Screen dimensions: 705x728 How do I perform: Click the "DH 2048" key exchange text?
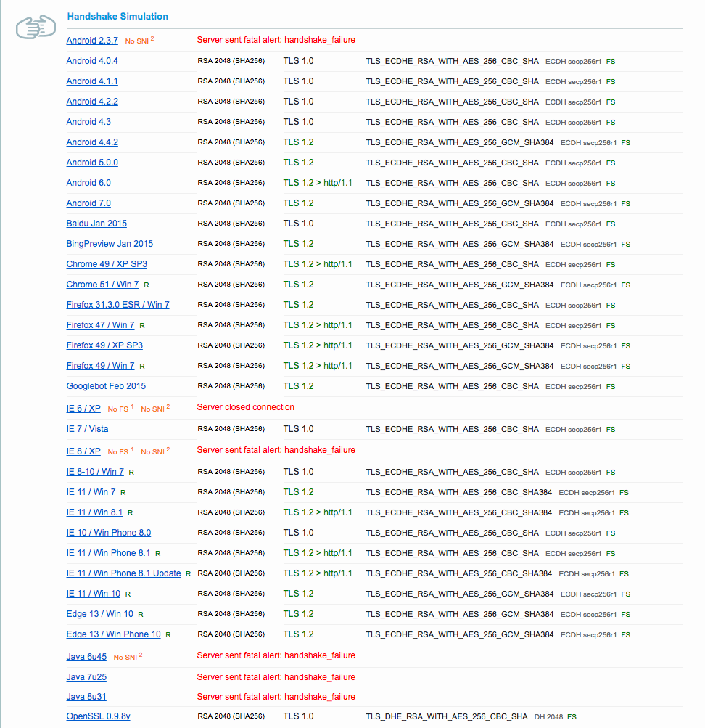(x=548, y=717)
